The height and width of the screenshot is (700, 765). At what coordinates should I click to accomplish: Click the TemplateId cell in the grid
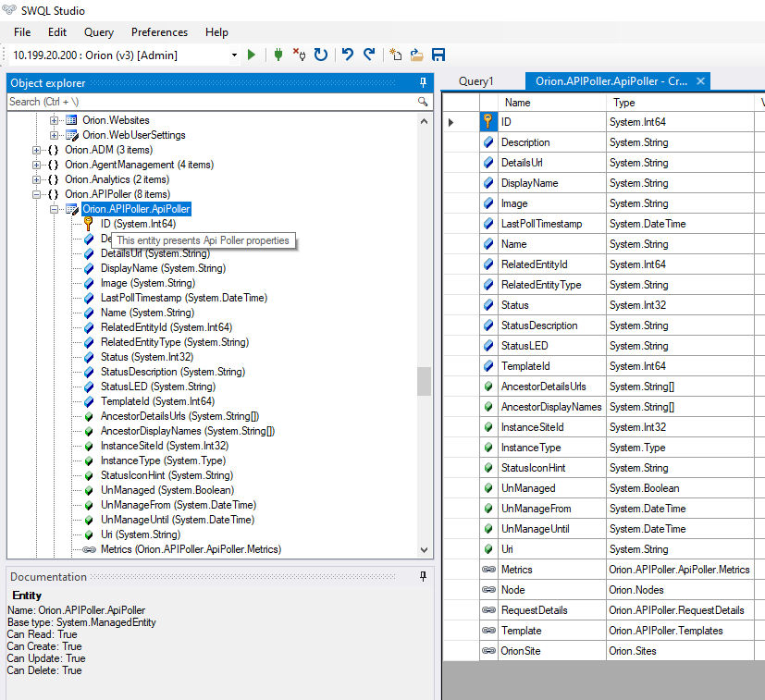[x=552, y=366]
